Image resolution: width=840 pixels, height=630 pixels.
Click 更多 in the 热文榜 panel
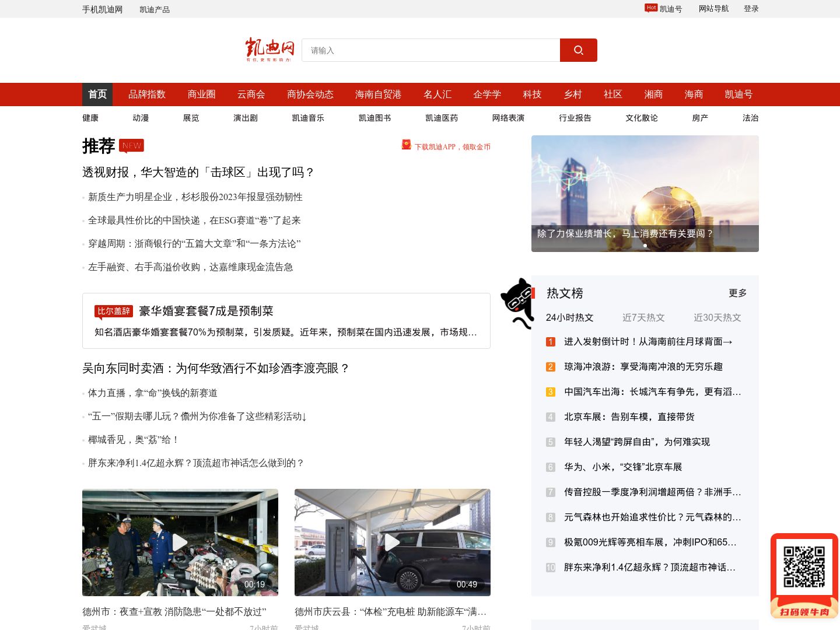(x=738, y=293)
